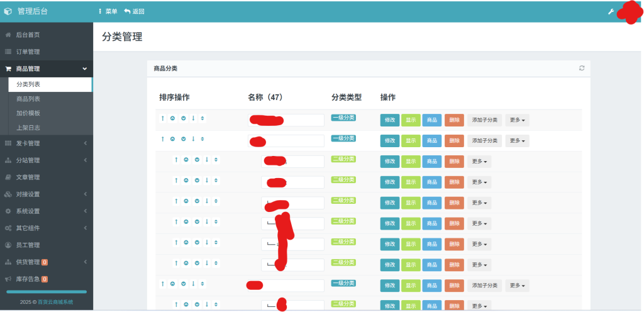Click the bullhorn icon for 库存告急
Image resolution: width=644 pixels, height=312 pixels.
click(x=8, y=279)
